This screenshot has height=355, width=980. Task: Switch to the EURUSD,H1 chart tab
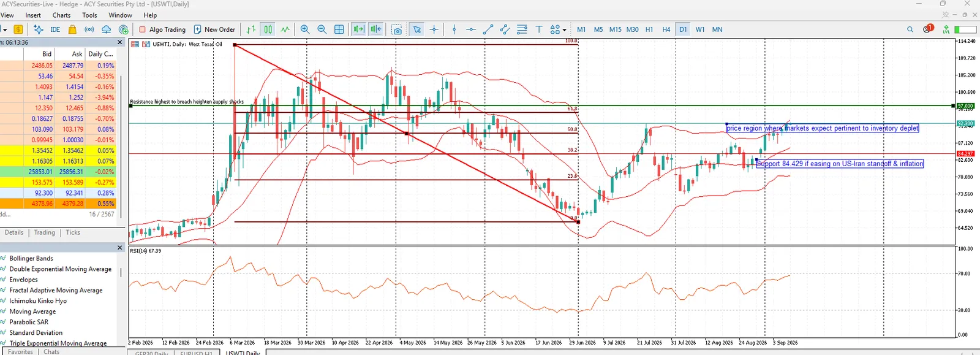coord(196,353)
